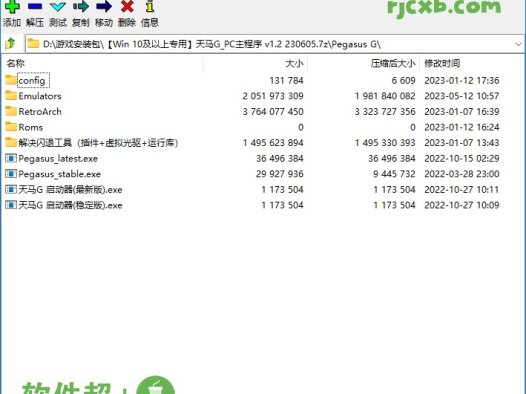Select the 解决闪退工具 folder icon
526x394 pixels.
(11, 143)
